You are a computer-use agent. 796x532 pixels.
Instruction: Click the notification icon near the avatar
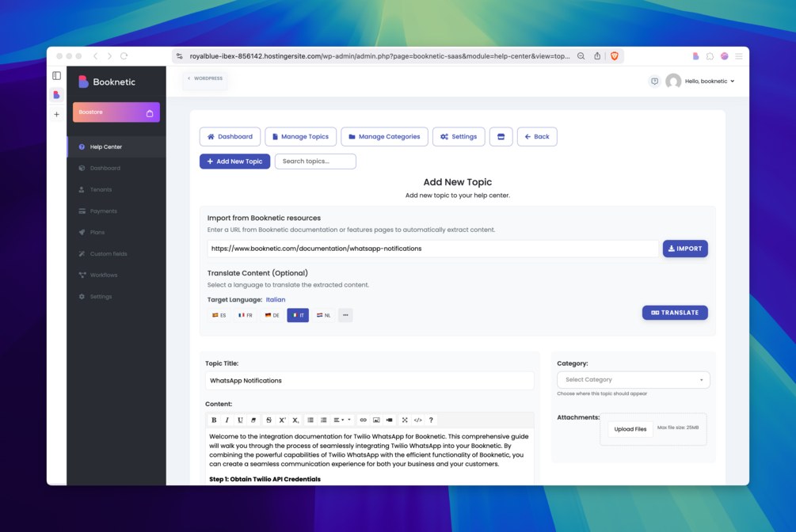coord(654,82)
